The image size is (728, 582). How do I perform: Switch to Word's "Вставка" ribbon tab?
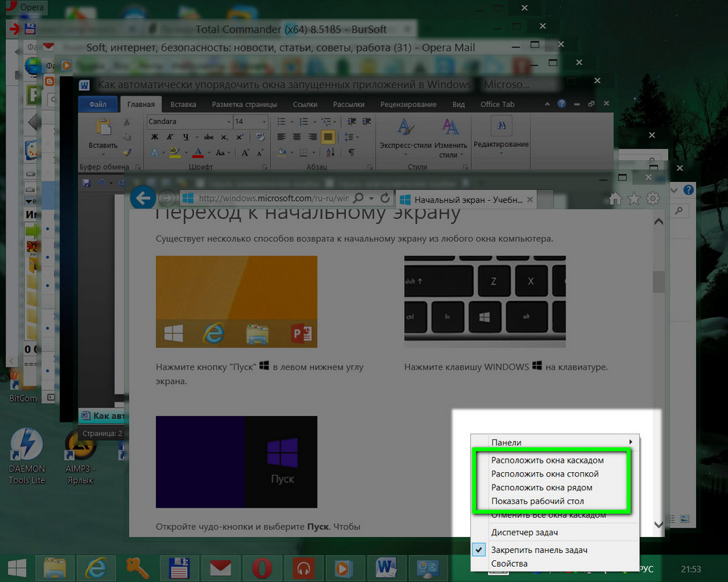(x=183, y=105)
